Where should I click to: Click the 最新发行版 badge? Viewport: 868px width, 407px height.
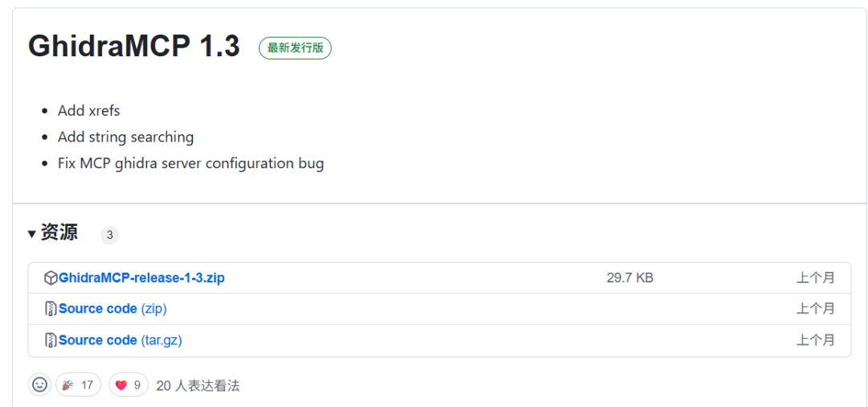pos(295,48)
